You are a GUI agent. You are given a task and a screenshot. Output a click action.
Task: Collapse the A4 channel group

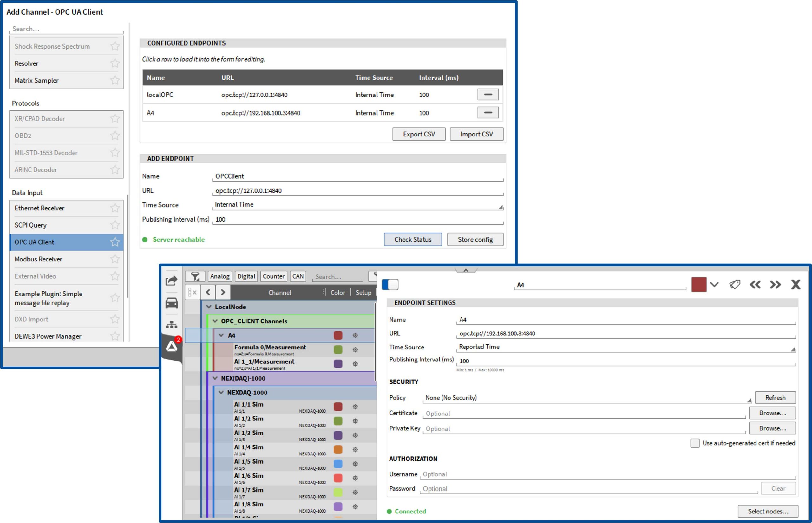pos(221,335)
